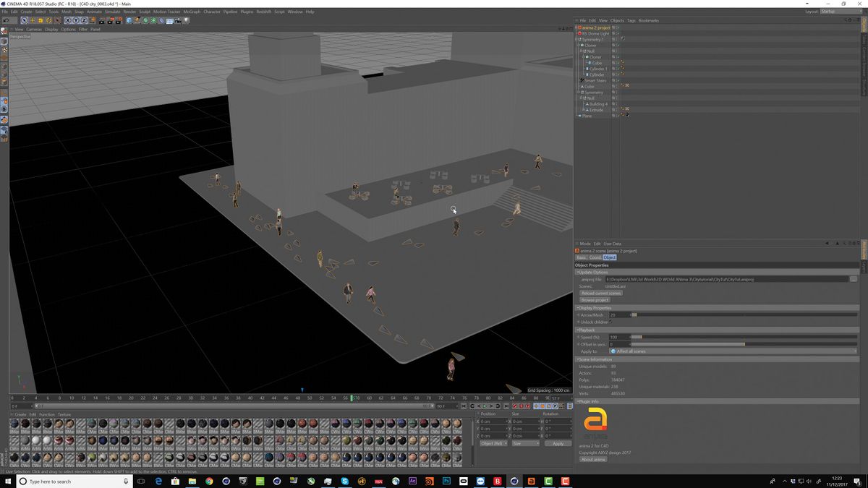Collapse the Playback section

coord(577,330)
